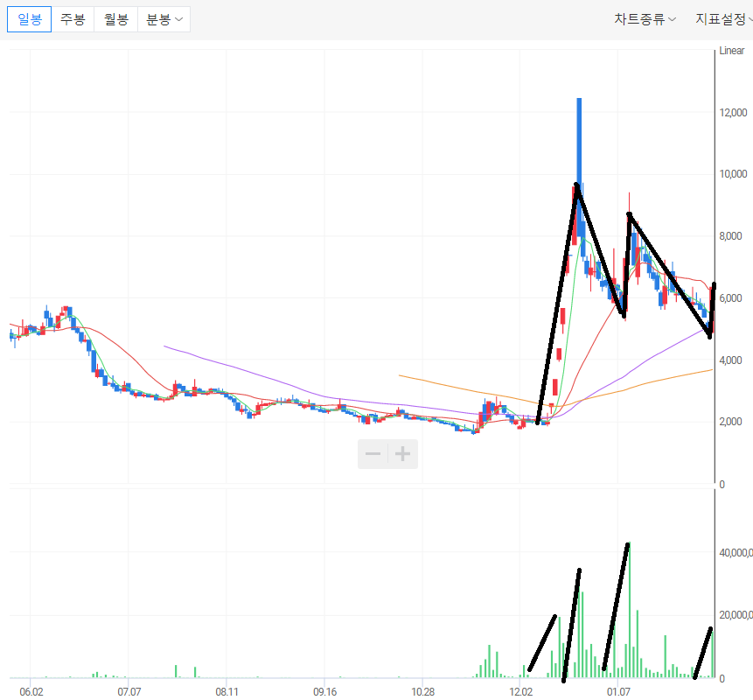Select the 일봉 daily chart tab
This screenshot has height=700, width=753.
[29, 19]
